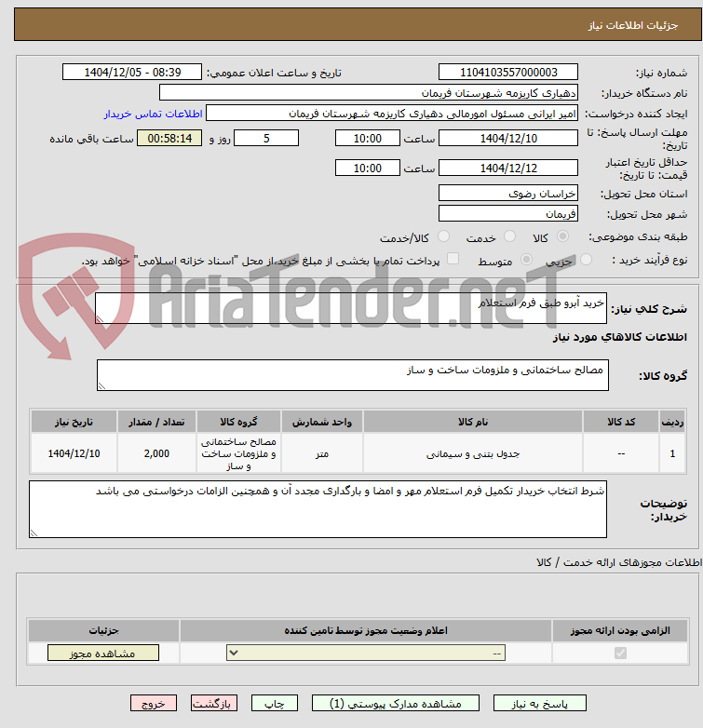Screen dimensions: 703x728
Task: Toggle اسناد خزانه اسلامی payment checkbox
Action: click(x=453, y=259)
